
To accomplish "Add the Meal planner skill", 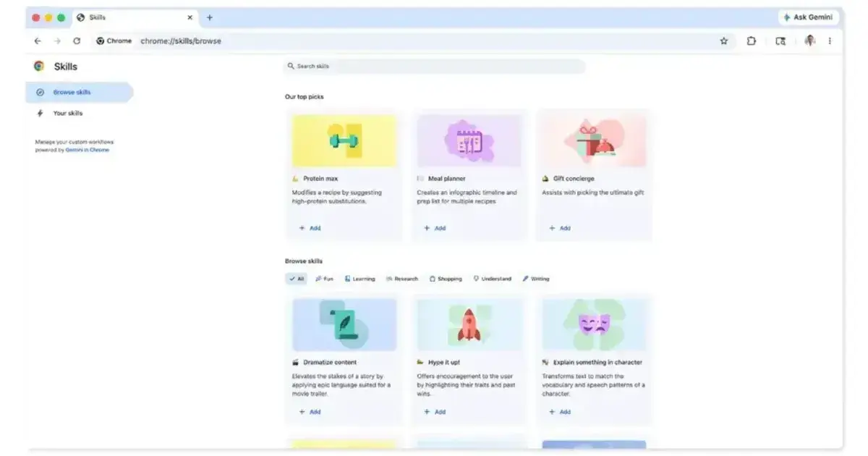I will click(434, 227).
